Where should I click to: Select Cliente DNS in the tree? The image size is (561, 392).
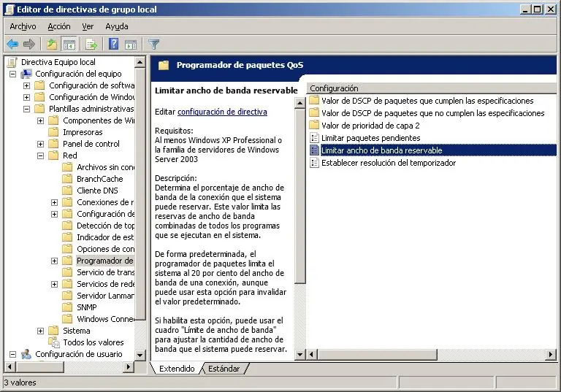point(97,191)
